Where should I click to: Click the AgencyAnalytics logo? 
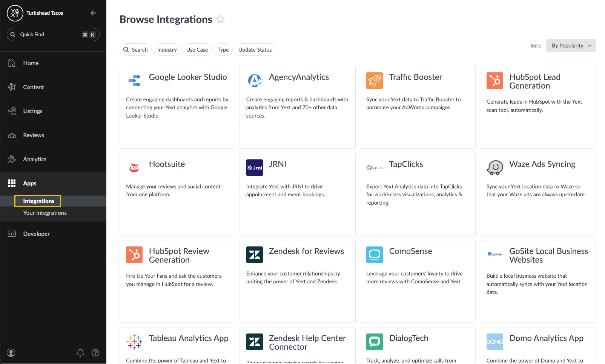(x=255, y=81)
